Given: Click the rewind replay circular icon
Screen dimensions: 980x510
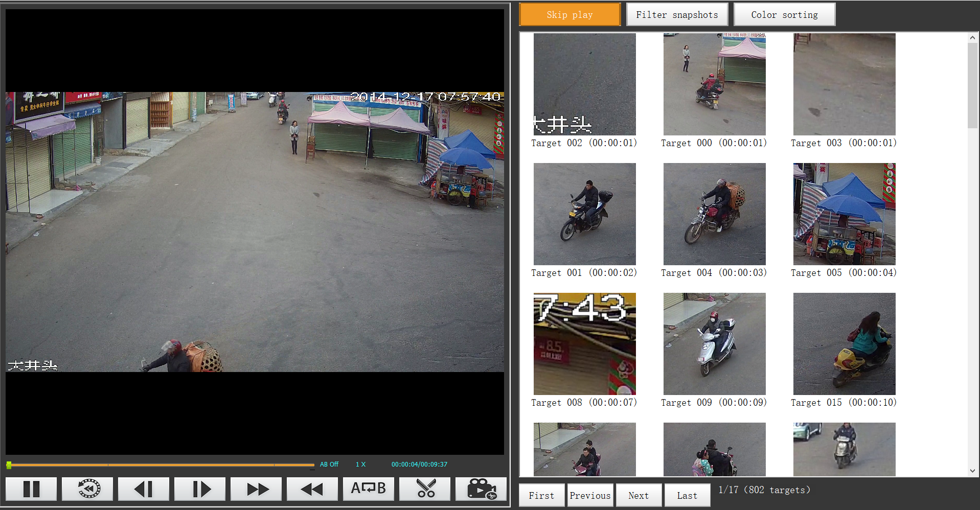Looking at the screenshot, I should (x=87, y=489).
